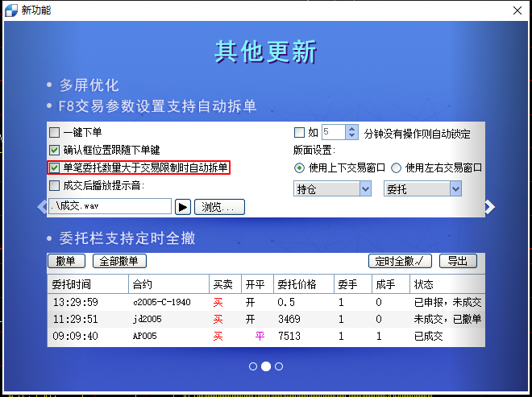Click the 全部撤单 button
The image size is (532, 397).
tap(119, 261)
